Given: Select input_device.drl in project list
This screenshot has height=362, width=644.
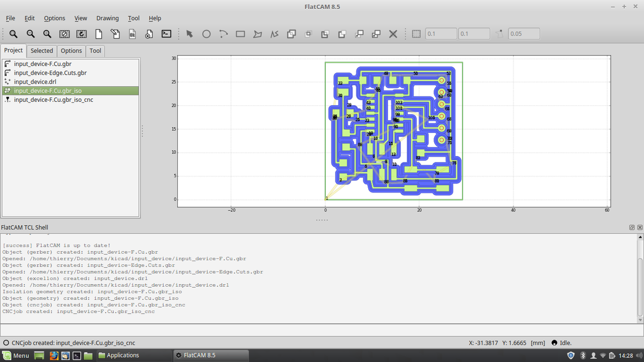Looking at the screenshot, I should point(70,82).
